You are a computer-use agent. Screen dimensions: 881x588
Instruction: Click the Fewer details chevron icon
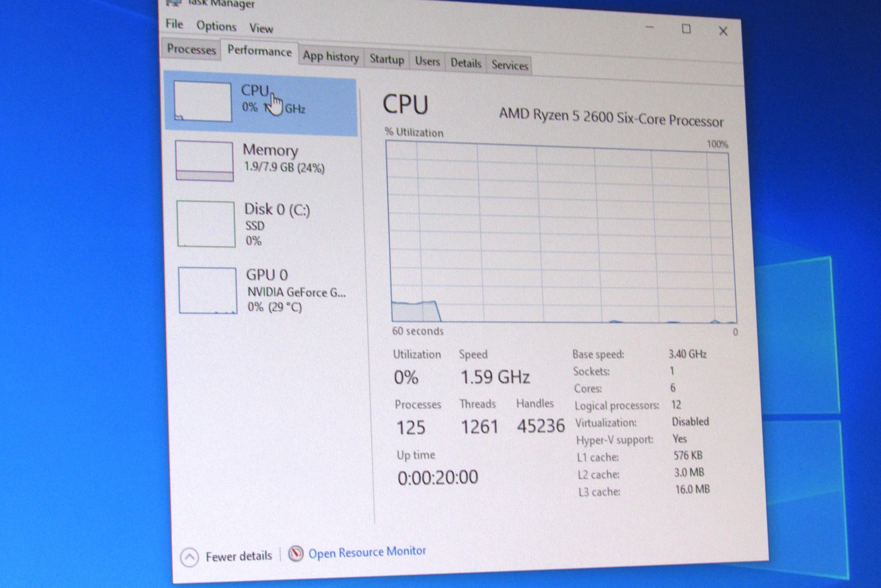tap(189, 558)
